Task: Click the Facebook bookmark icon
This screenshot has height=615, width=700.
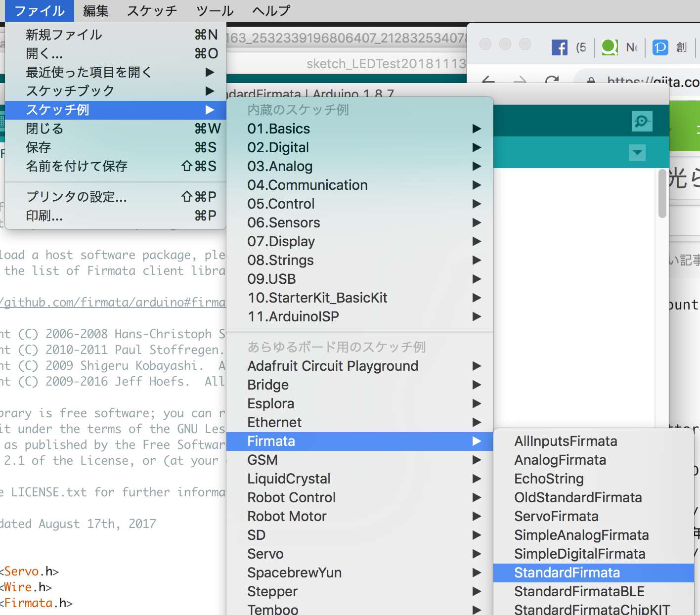Action: coord(559,47)
